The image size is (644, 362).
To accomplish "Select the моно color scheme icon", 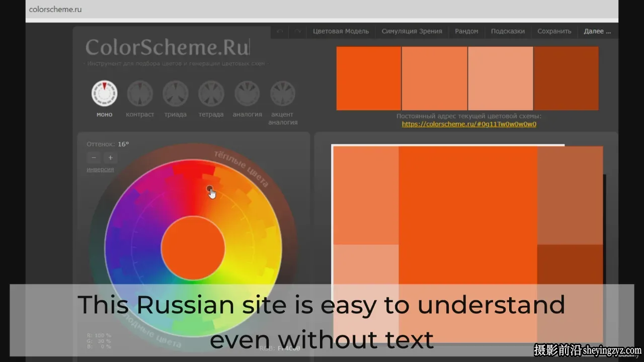I will click(104, 94).
